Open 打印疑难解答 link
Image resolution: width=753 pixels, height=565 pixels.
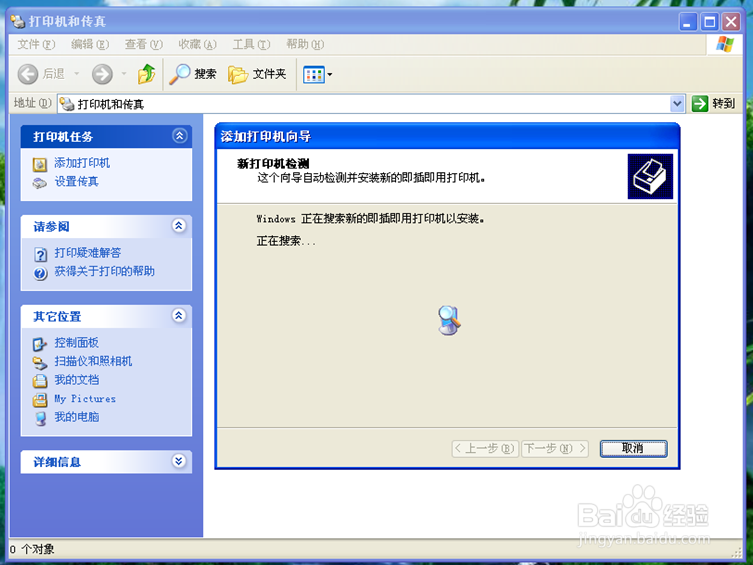coord(87,252)
